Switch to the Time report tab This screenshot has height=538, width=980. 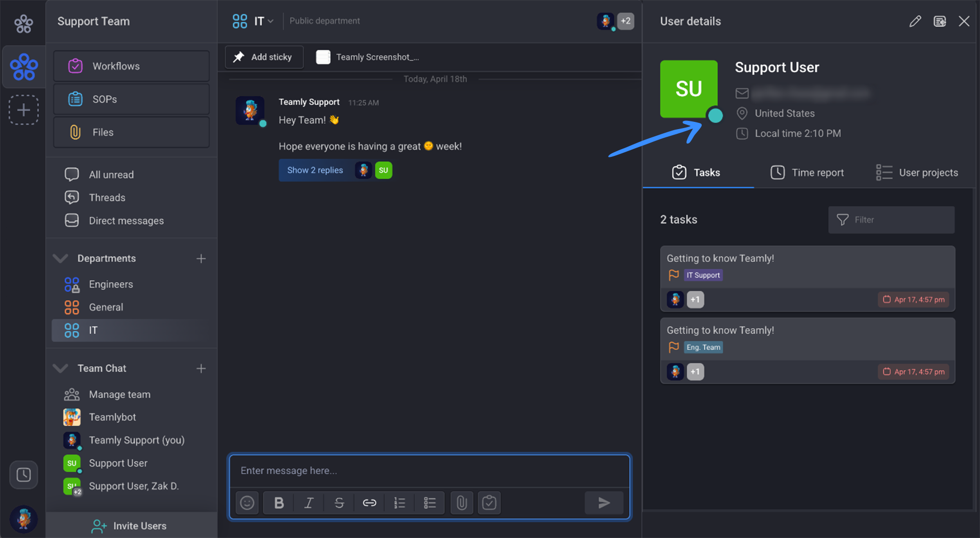tap(807, 173)
